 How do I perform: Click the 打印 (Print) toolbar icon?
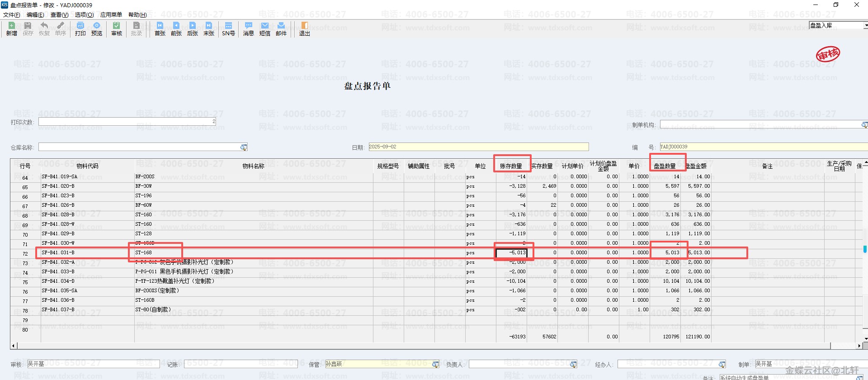(80, 28)
